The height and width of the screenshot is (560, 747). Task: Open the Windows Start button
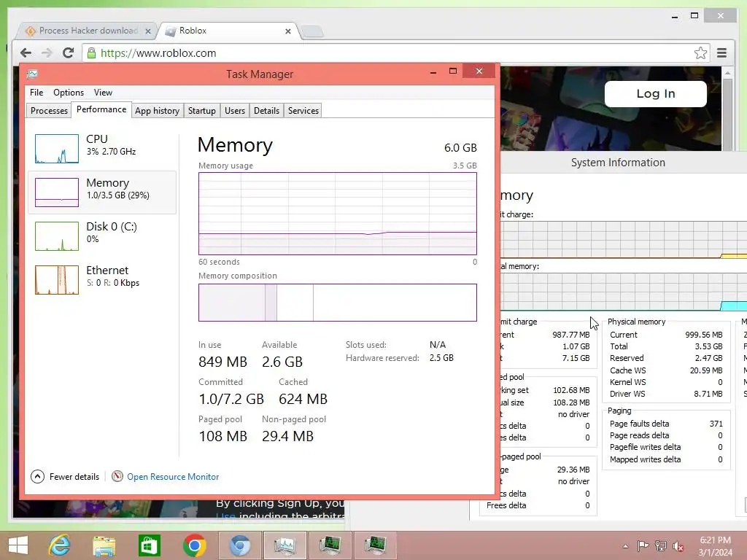tap(18, 545)
